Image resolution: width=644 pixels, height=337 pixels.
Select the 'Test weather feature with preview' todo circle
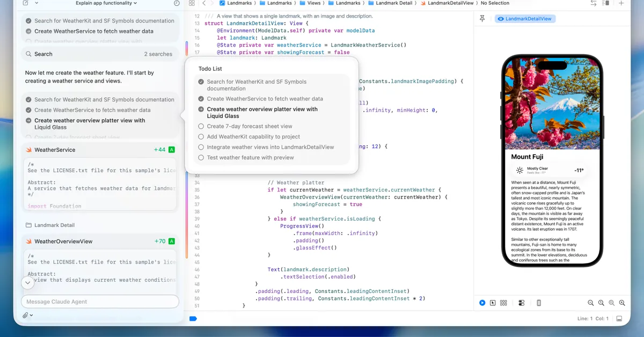(x=201, y=158)
